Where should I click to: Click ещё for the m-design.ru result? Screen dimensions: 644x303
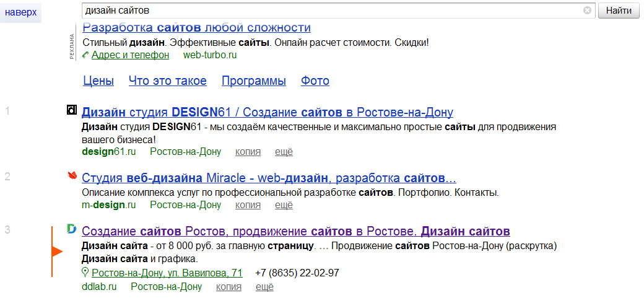[x=284, y=204]
